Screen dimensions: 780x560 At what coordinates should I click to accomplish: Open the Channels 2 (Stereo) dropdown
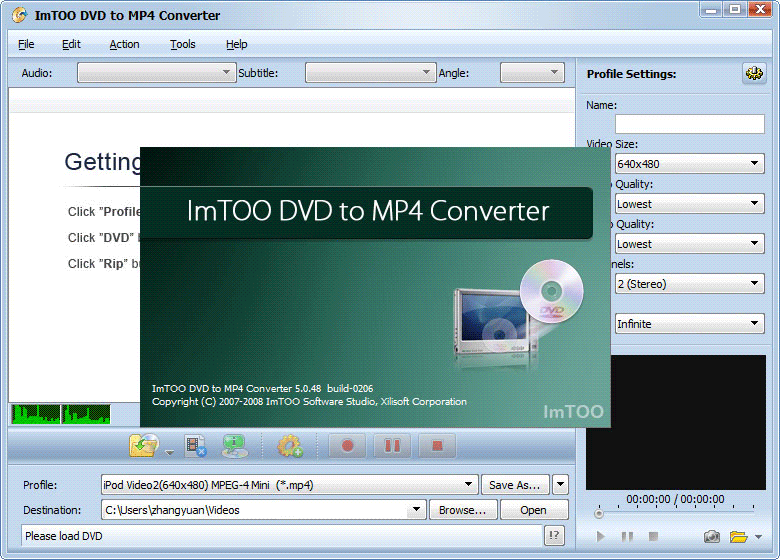point(689,283)
